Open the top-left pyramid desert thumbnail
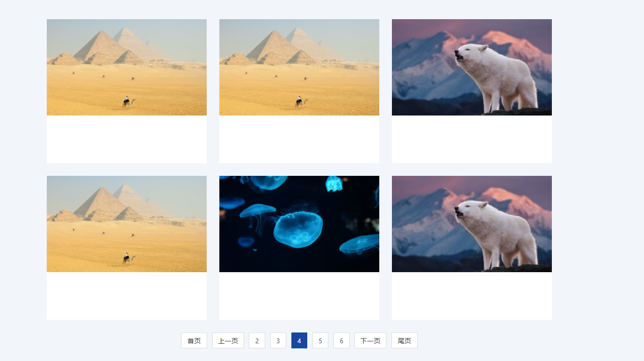This screenshot has width=644, height=361. 127,67
